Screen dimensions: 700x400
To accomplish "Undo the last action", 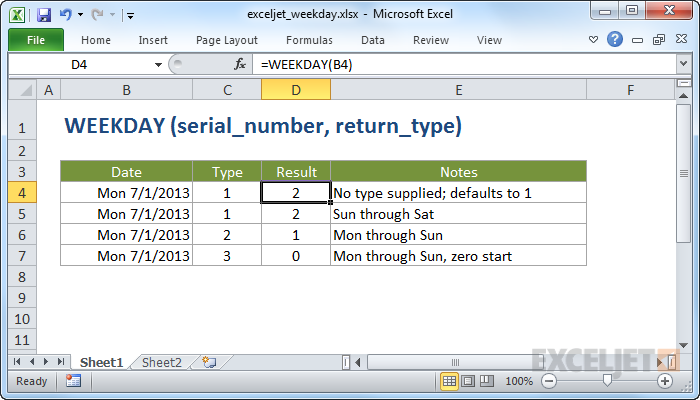I will [65, 15].
